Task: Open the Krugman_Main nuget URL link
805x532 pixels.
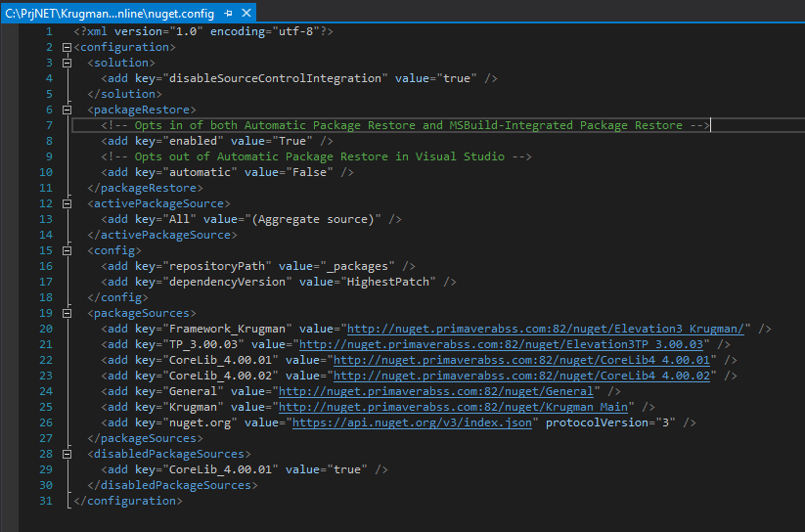Action: [453, 407]
